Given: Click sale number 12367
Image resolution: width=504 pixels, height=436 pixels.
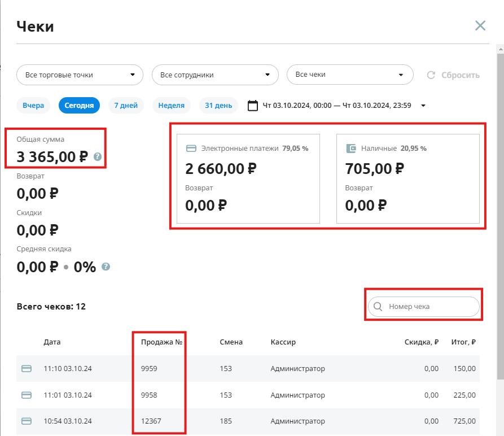Looking at the screenshot, I should [151, 421].
